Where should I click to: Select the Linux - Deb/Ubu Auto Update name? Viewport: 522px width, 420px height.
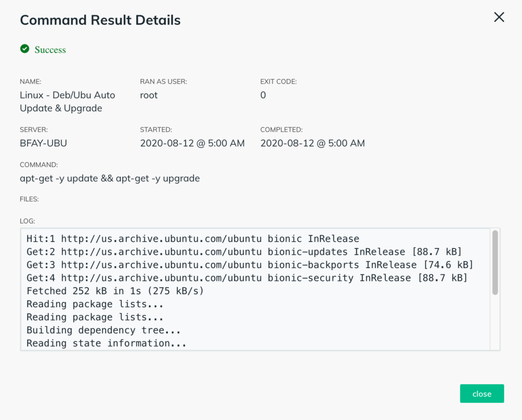click(67, 101)
